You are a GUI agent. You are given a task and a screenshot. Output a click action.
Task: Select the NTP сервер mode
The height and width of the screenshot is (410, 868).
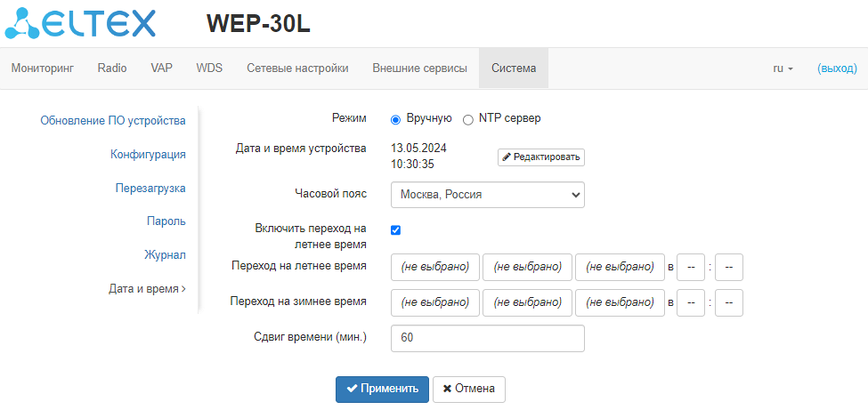coord(468,118)
